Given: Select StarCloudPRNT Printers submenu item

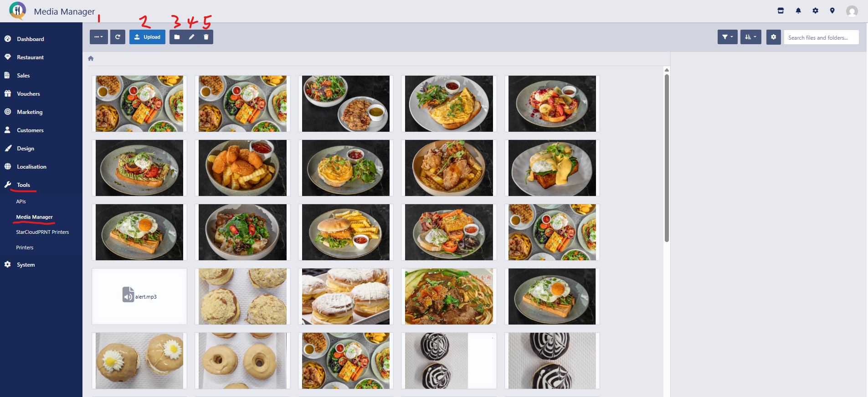Looking at the screenshot, I should (42, 232).
